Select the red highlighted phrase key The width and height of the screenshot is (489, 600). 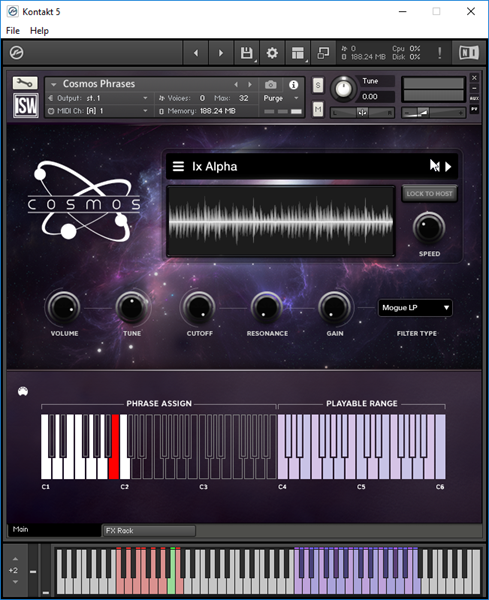pyautogui.click(x=114, y=465)
